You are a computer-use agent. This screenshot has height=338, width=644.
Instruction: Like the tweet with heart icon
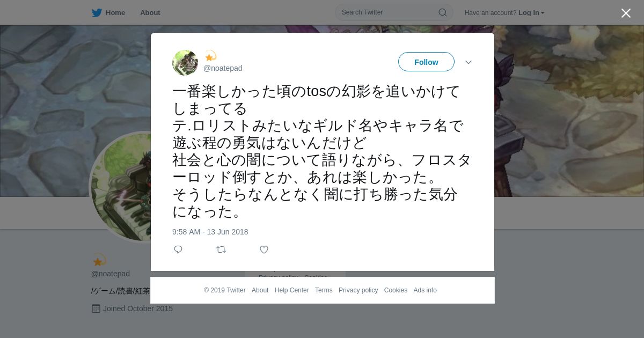(x=264, y=249)
